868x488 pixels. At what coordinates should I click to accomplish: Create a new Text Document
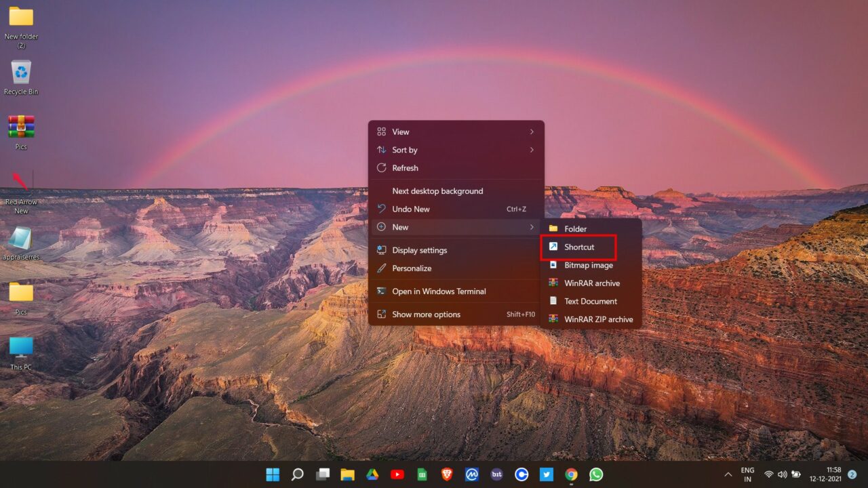pos(591,301)
